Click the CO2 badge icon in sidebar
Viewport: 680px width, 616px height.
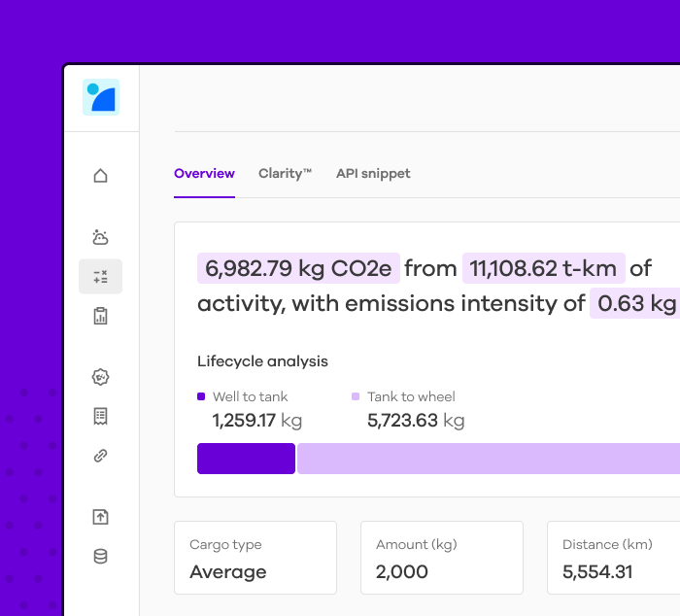[101, 377]
